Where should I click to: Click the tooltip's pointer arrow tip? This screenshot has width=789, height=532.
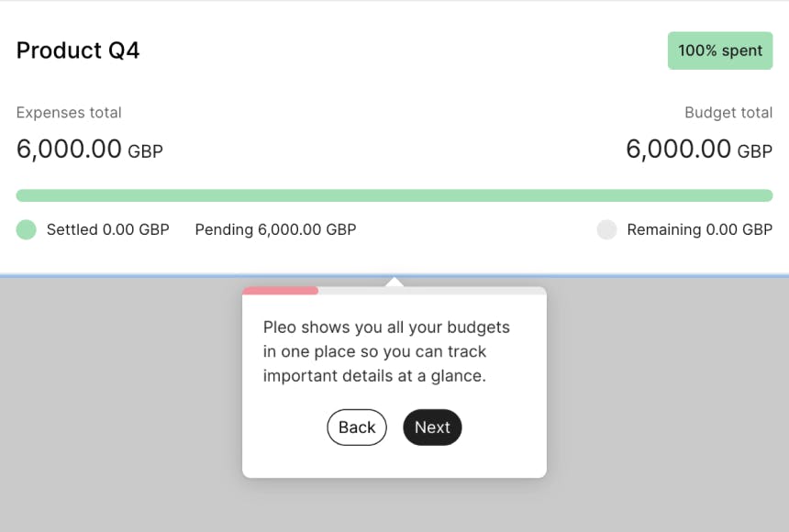pyautogui.click(x=394, y=281)
